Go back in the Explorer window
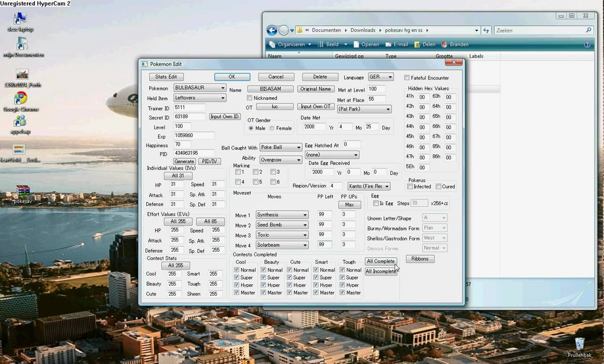This screenshot has height=364, width=604. pos(272,30)
